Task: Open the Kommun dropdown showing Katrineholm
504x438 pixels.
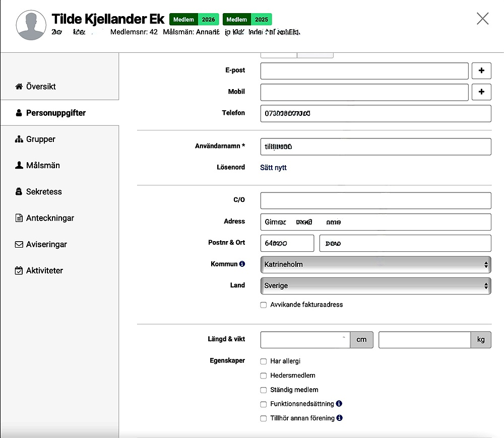Action: pyautogui.click(x=375, y=264)
